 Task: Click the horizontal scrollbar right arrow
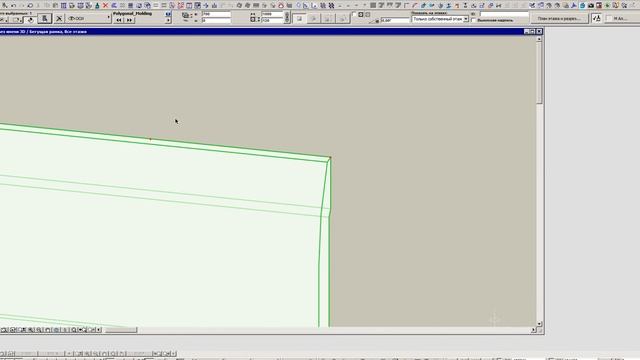coord(533,330)
